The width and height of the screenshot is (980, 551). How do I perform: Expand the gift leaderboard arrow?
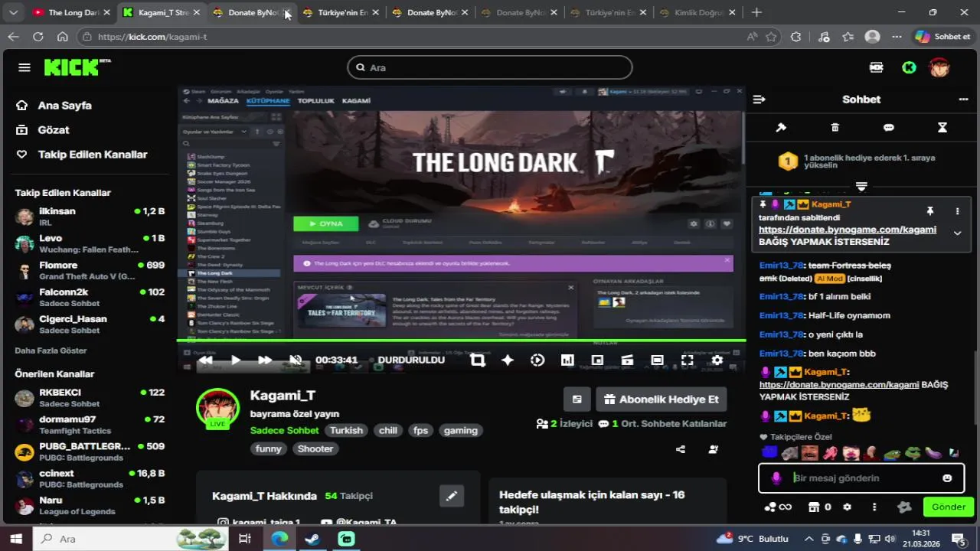tap(861, 186)
